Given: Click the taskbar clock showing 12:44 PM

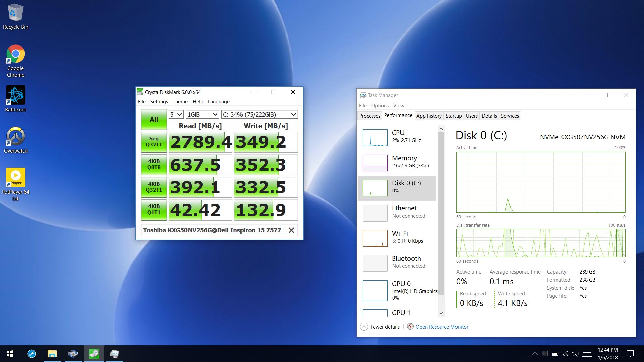Looking at the screenshot, I should click(607, 354).
